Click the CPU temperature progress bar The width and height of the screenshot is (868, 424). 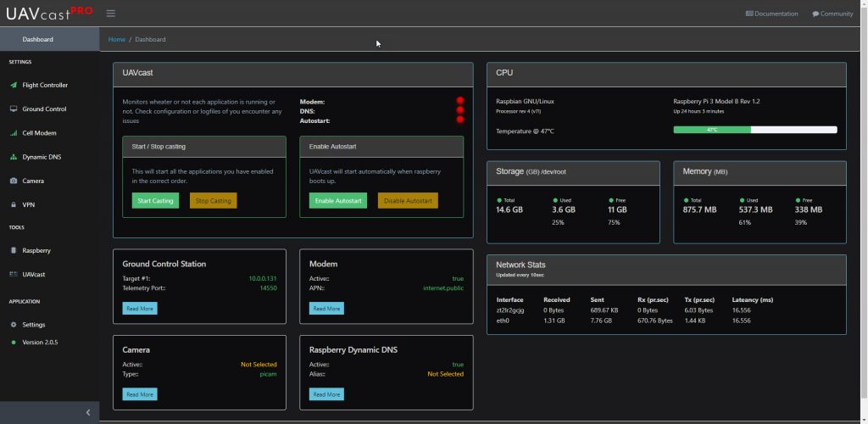tap(755, 130)
